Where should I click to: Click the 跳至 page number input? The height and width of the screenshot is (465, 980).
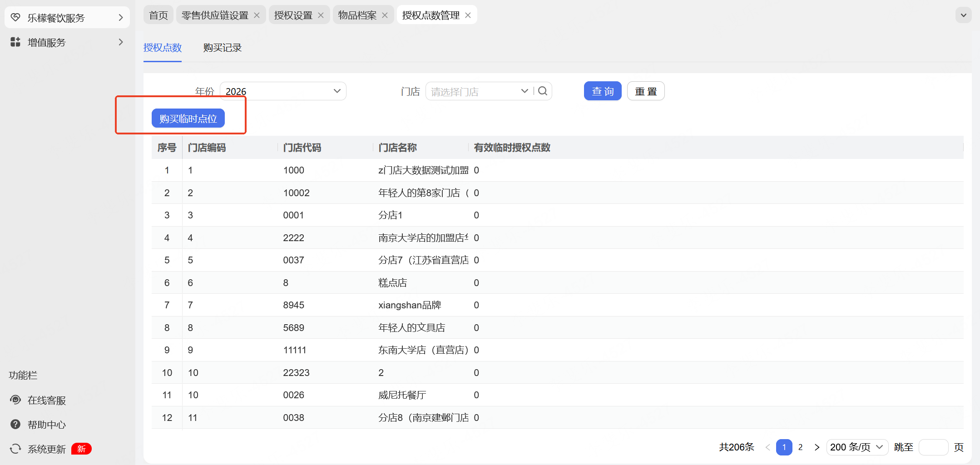point(933,447)
